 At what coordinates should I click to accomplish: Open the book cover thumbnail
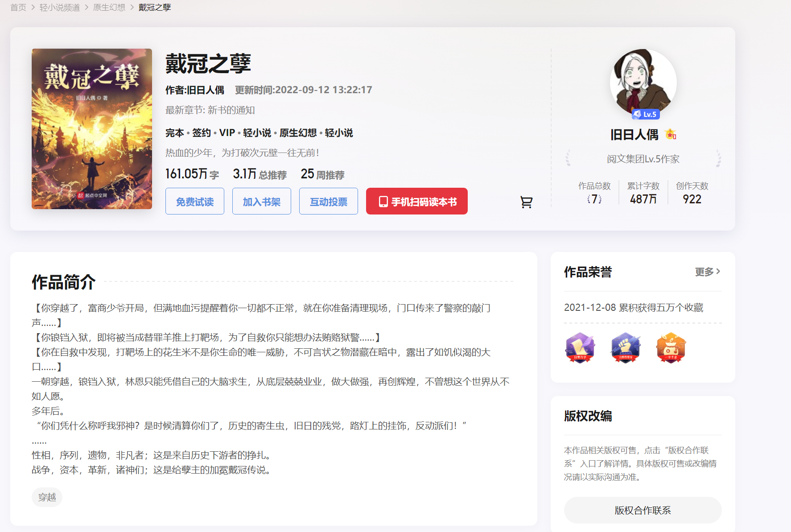point(92,129)
